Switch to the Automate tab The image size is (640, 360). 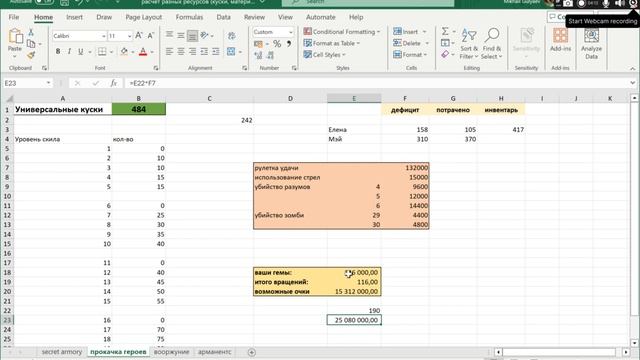320,17
